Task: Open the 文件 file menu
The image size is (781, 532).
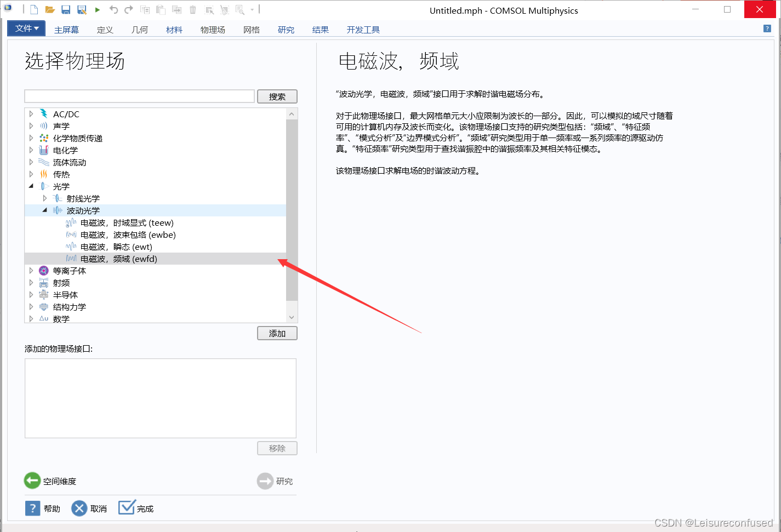Action: tap(27, 28)
